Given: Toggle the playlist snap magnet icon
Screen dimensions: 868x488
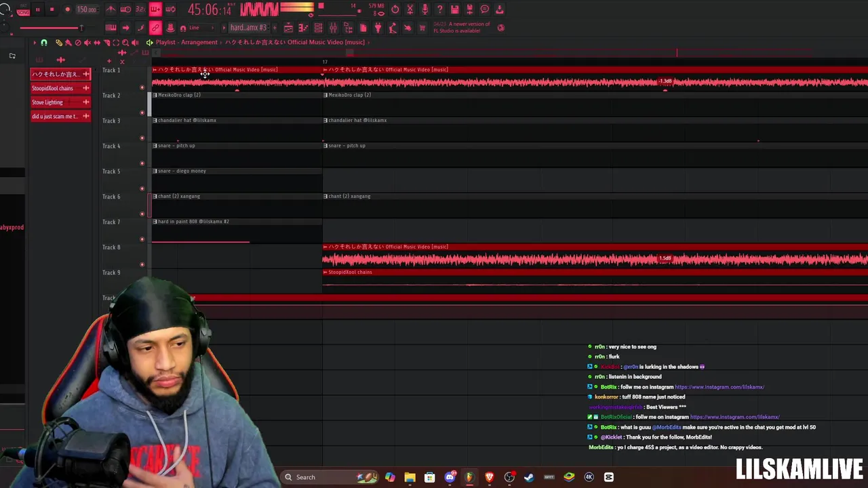Looking at the screenshot, I should coord(44,42).
